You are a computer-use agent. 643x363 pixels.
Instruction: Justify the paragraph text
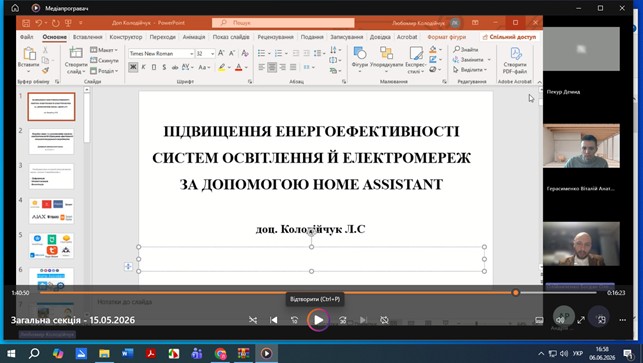click(293, 67)
